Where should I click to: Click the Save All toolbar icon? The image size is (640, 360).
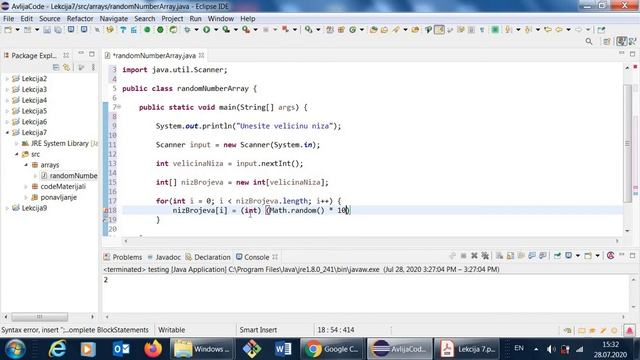pyautogui.click(x=58, y=30)
